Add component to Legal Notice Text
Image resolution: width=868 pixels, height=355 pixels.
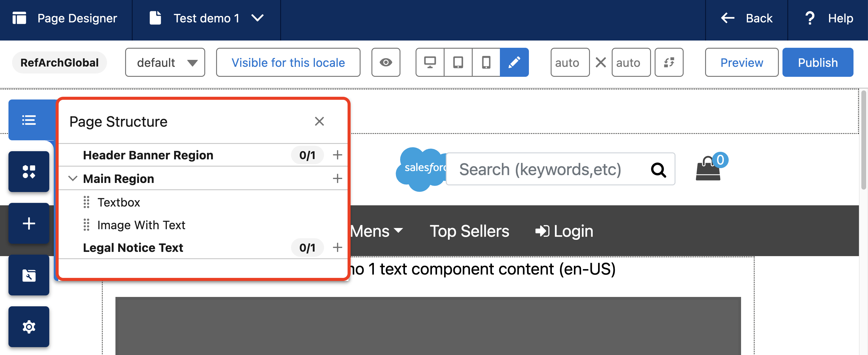click(337, 247)
